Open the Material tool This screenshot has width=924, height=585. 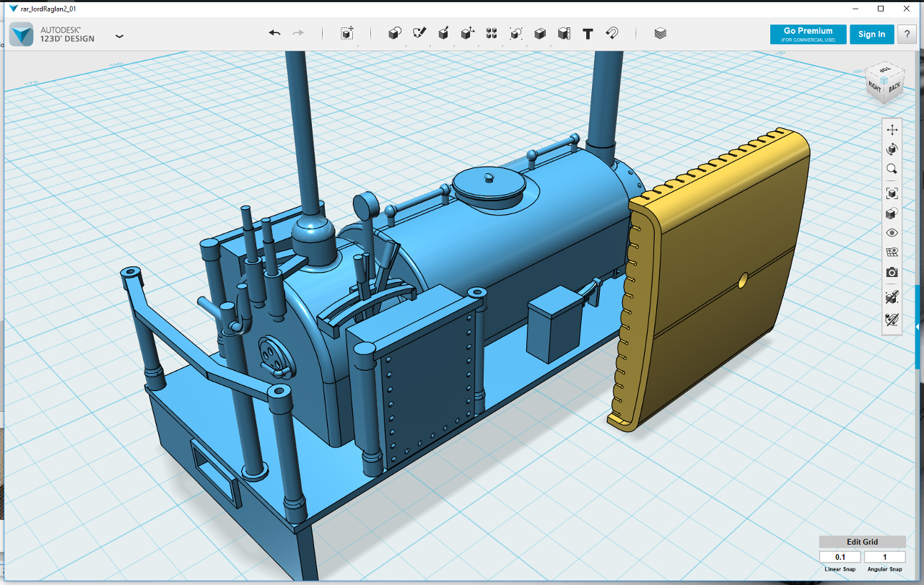(x=661, y=33)
